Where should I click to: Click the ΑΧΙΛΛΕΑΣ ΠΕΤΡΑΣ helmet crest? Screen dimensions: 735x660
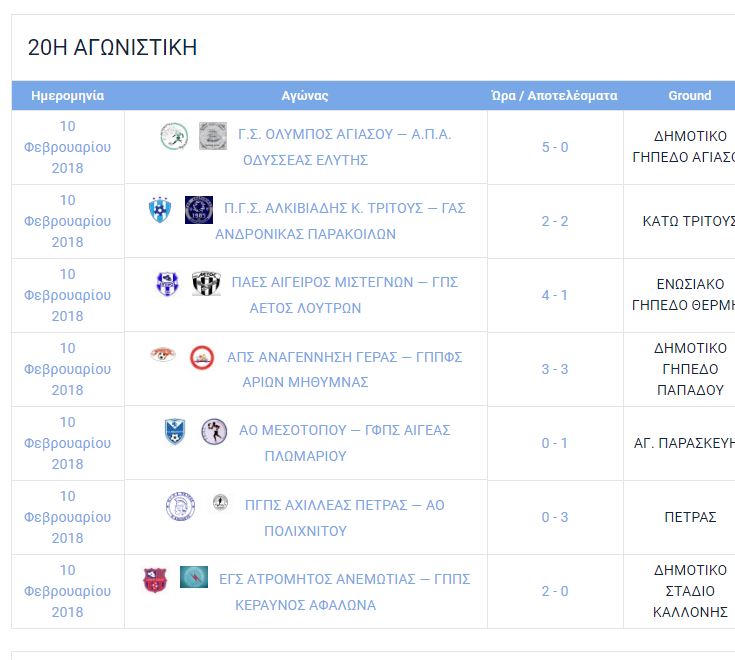tap(180, 507)
